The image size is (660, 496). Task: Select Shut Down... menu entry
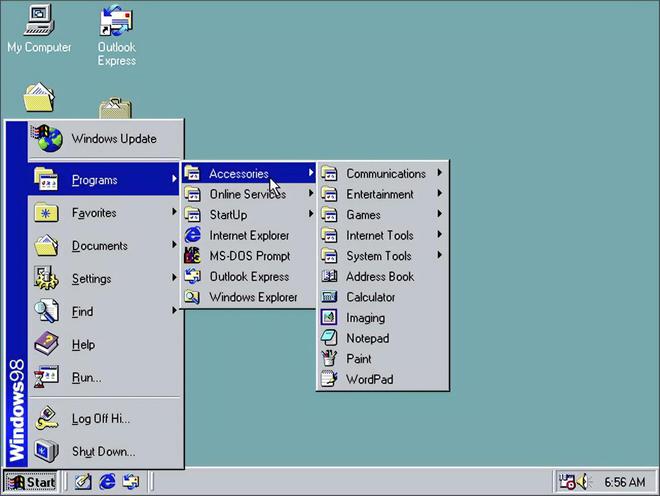[x=104, y=451]
